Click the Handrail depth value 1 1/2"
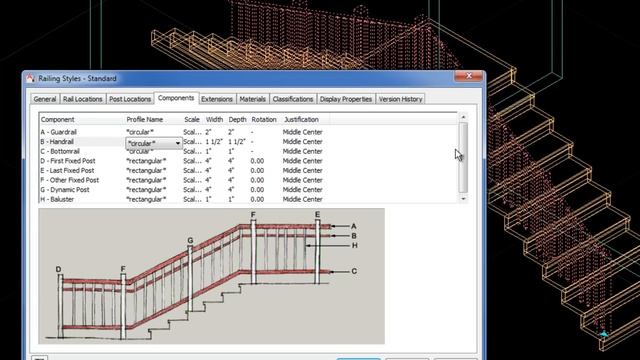This screenshot has height=360, width=640. 237,142
